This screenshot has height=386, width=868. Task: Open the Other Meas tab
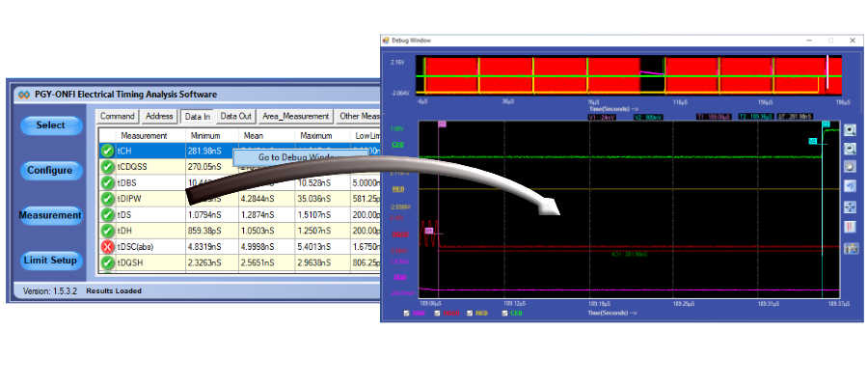tap(360, 117)
